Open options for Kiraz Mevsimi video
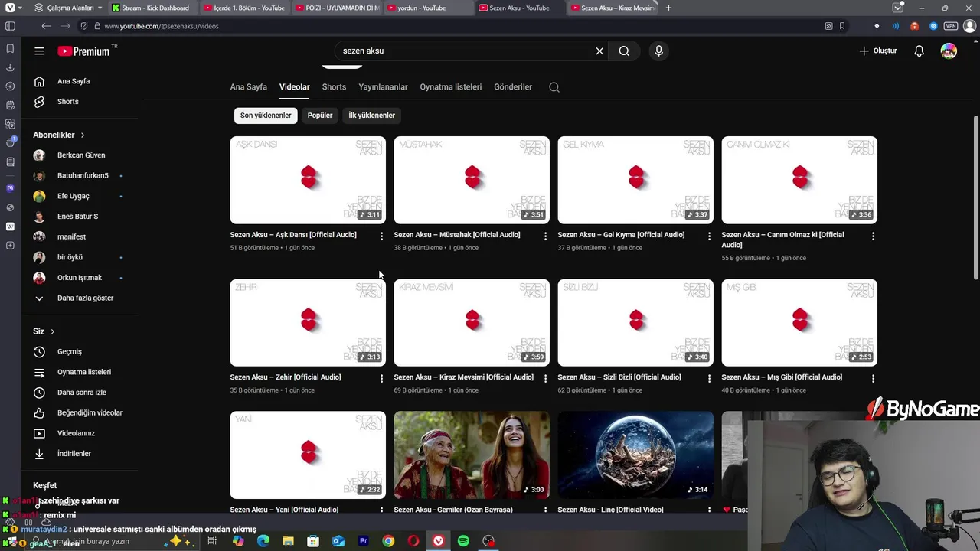980x551 pixels. 545,379
